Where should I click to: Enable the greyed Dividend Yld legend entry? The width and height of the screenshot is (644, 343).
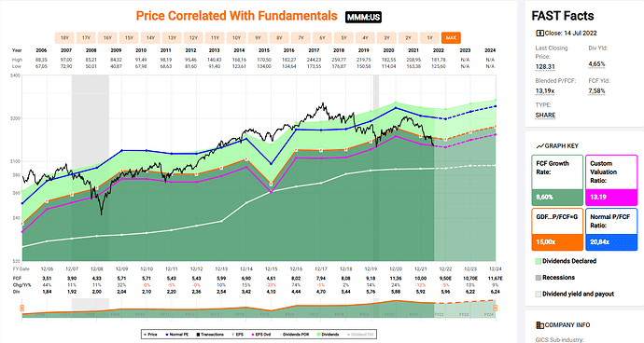[359, 335]
